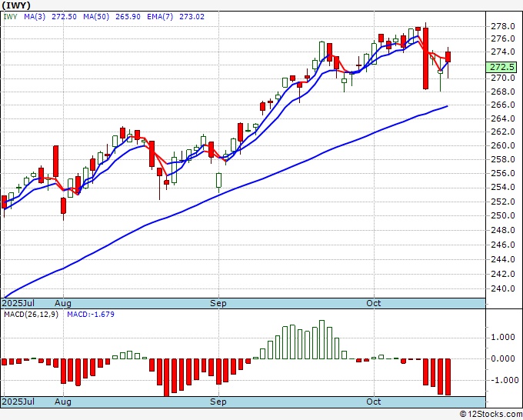Screen dimensions: 523x420
Task: Click 2025Jul on the price chart axis
Action: (18, 303)
